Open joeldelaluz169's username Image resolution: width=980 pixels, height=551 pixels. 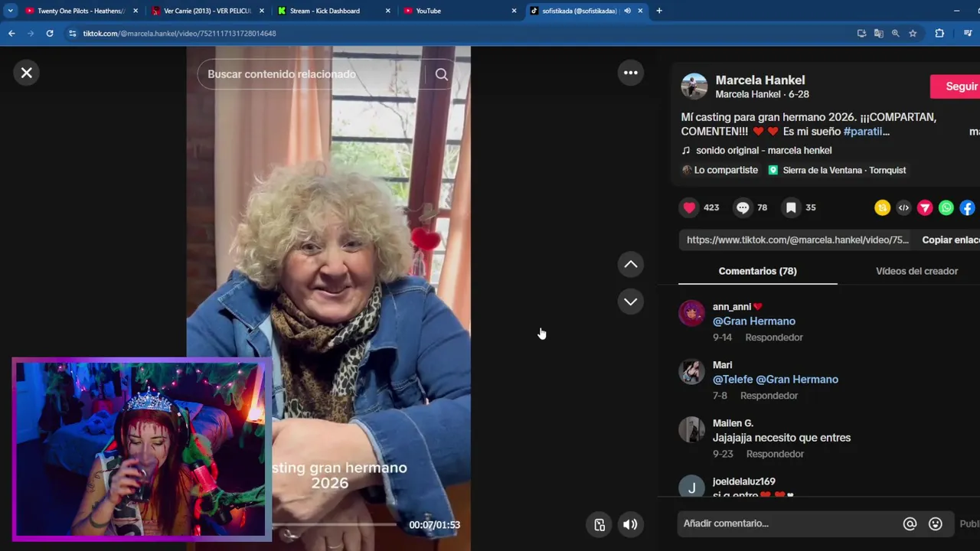(x=744, y=481)
